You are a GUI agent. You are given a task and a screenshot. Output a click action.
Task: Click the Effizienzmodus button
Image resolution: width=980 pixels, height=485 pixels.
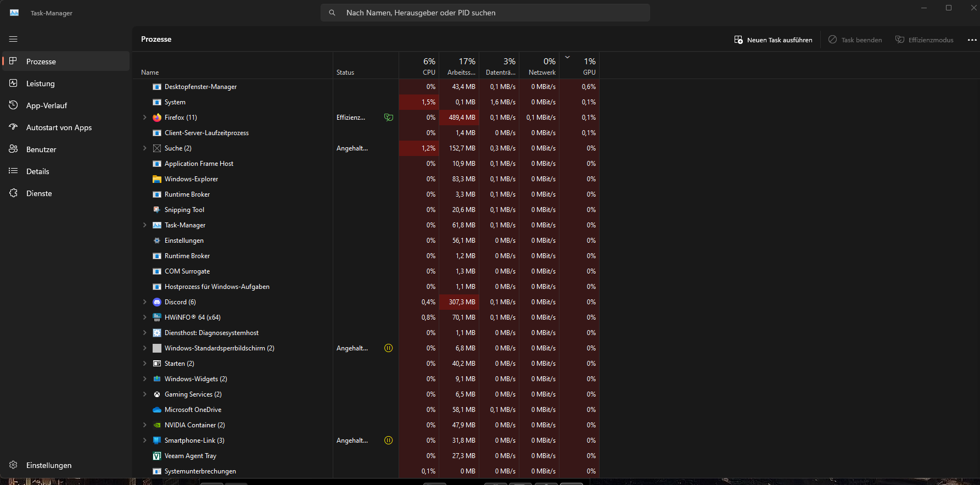tap(925, 40)
